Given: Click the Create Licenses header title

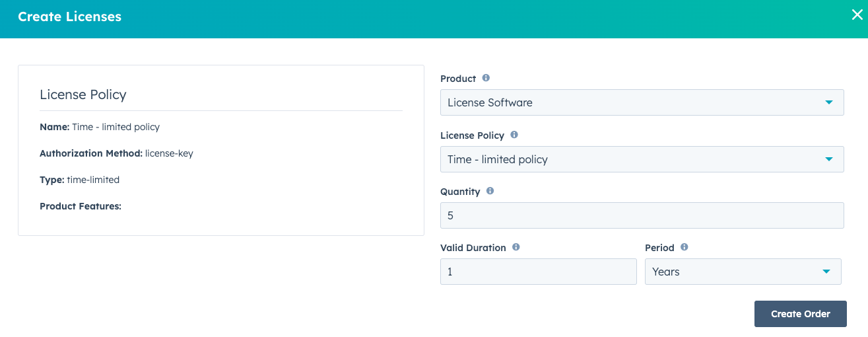Looking at the screenshot, I should point(69,17).
